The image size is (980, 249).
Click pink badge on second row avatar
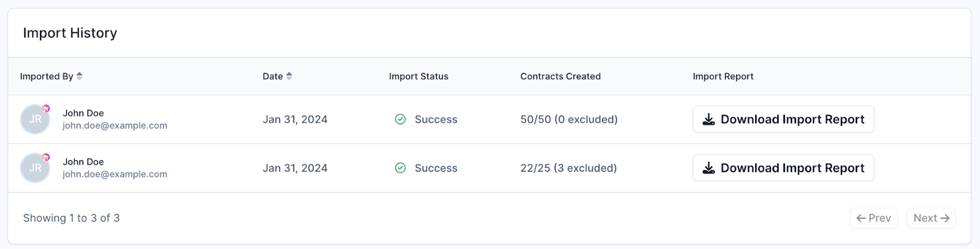[x=46, y=158]
